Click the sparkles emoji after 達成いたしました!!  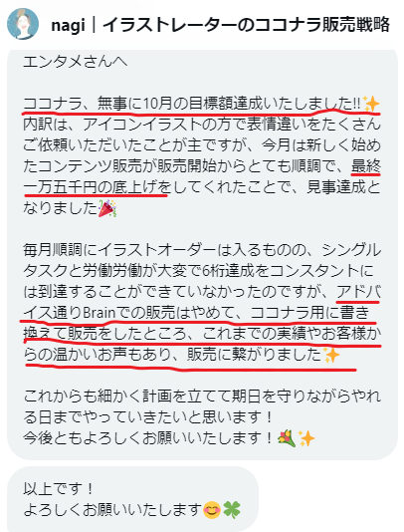tap(371, 104)
